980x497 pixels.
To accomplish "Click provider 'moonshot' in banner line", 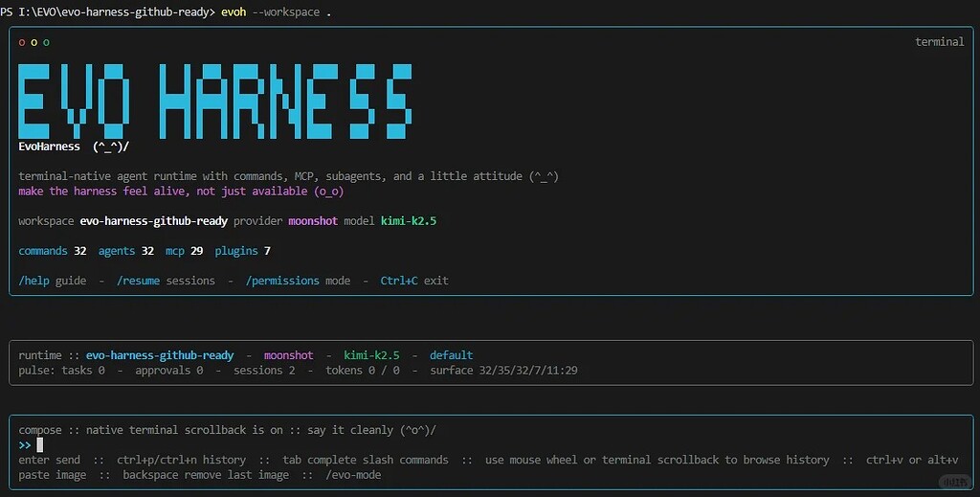I will coord(313,220).
